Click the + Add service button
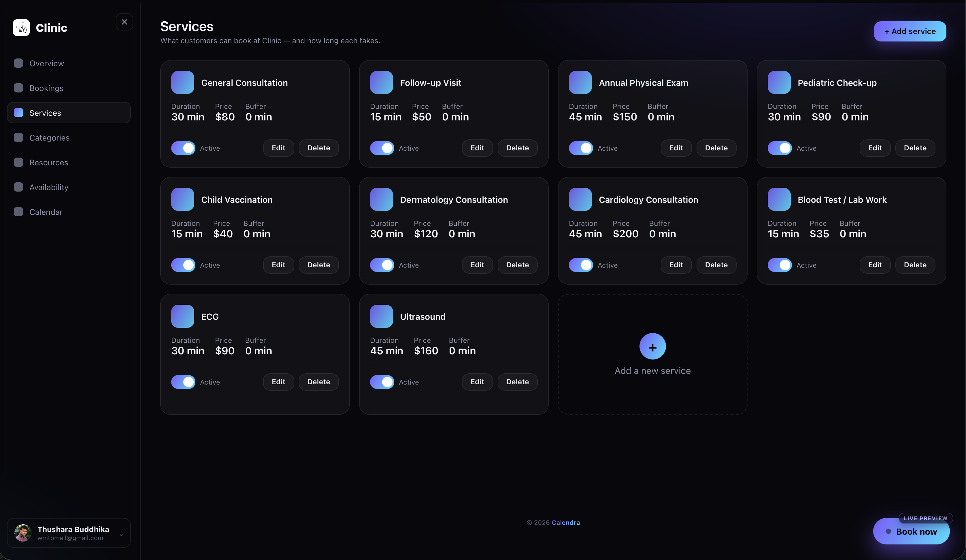The width and height of the screenshot is (966, 560). [x=910, y=31]
